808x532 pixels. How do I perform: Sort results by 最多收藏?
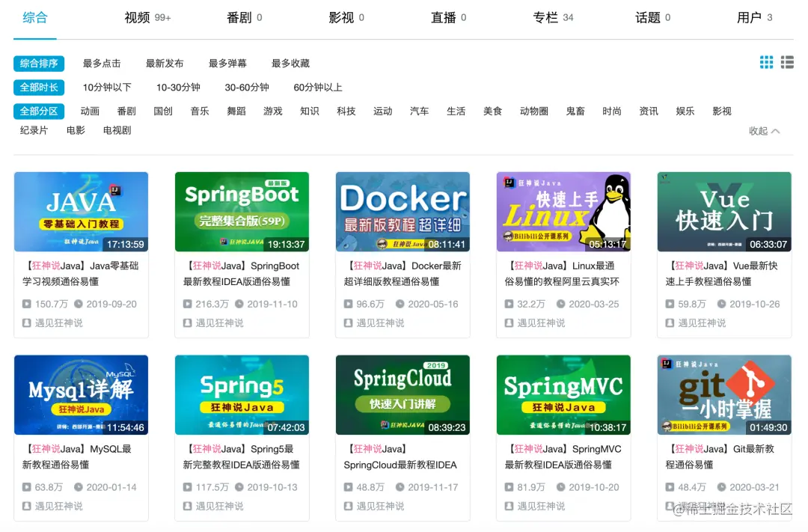[290, 64]
